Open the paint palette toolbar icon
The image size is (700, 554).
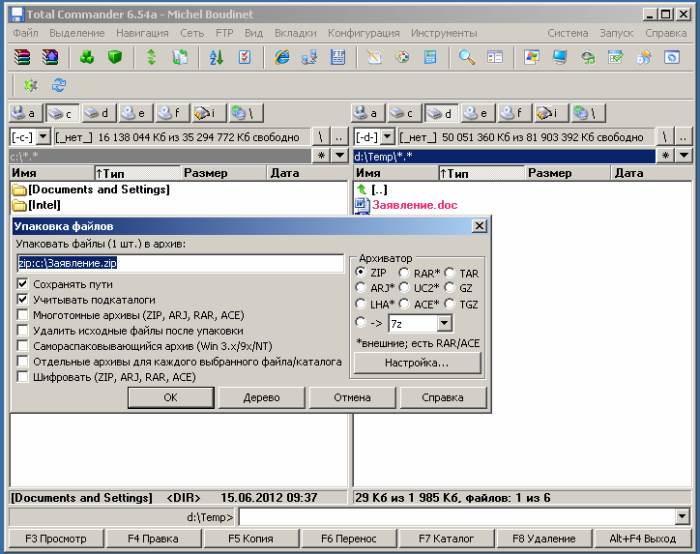403,57
